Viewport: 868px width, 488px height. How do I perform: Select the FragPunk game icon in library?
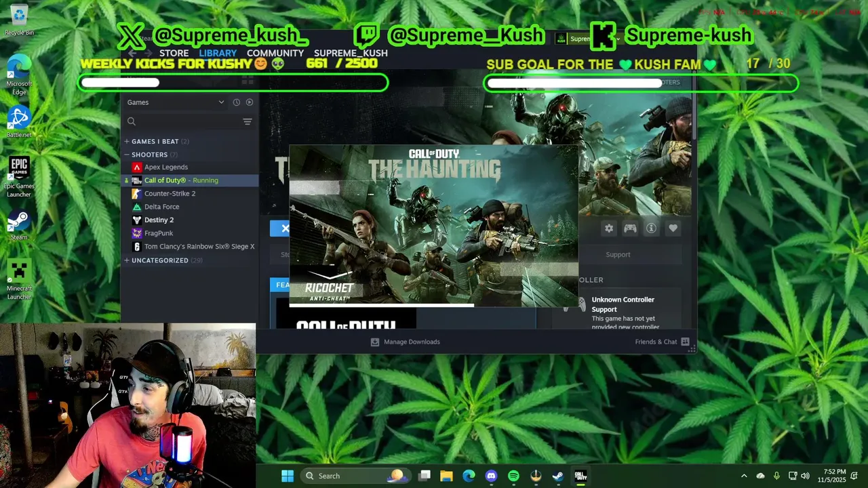(x=137, y=233)
